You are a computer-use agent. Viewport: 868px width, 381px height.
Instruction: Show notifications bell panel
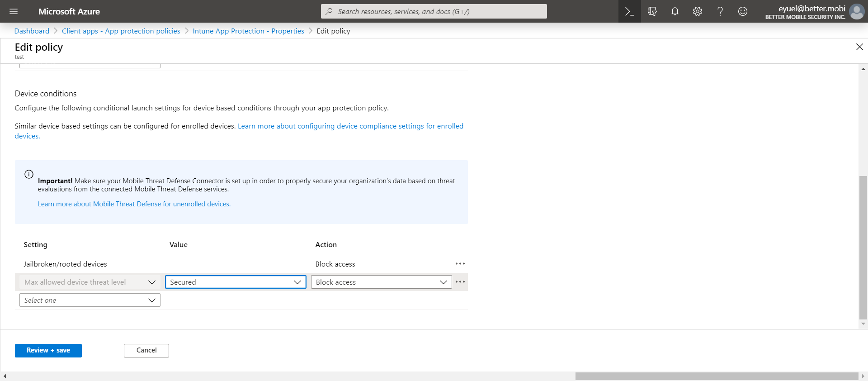point(675,11)
